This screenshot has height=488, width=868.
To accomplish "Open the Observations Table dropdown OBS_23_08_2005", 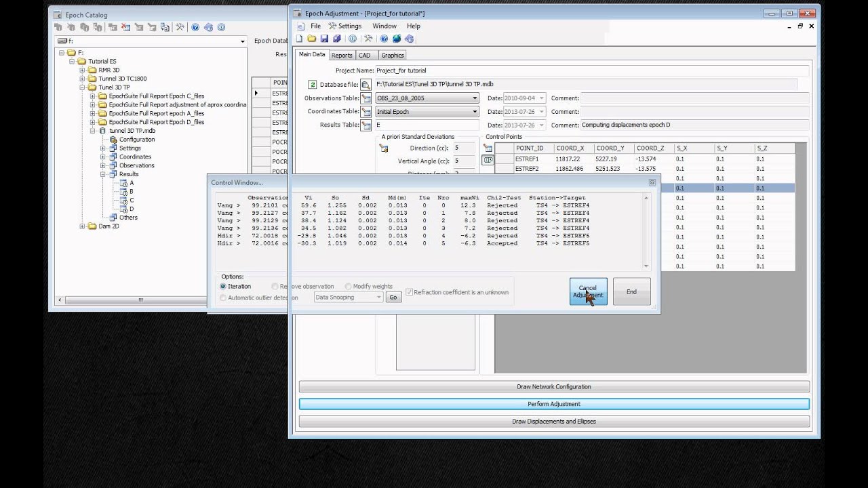I will pos(427,98).
